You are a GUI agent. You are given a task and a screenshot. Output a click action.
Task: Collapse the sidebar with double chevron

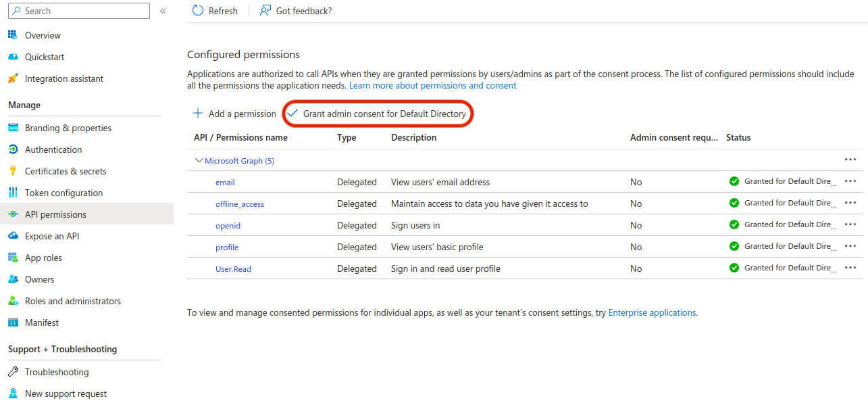pos(163,11)
